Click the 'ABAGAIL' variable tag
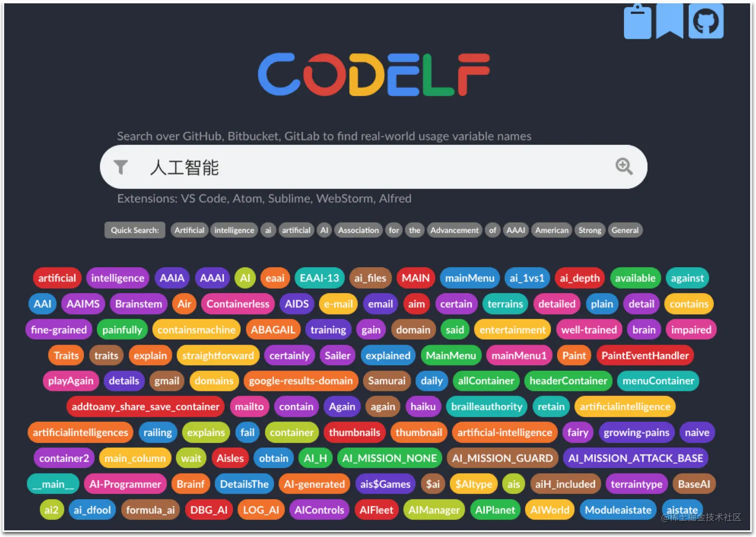The height and width of the screenshot is (537, 756). pos(273,330)
